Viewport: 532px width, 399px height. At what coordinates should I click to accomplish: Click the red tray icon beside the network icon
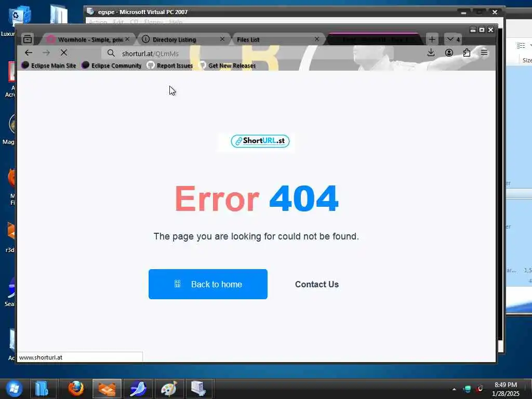[x=480, y=389]
